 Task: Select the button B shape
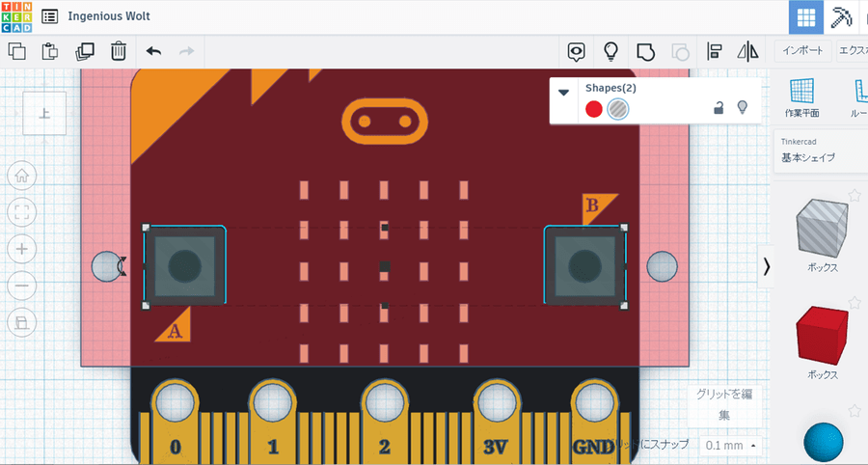tap(585, 265)
